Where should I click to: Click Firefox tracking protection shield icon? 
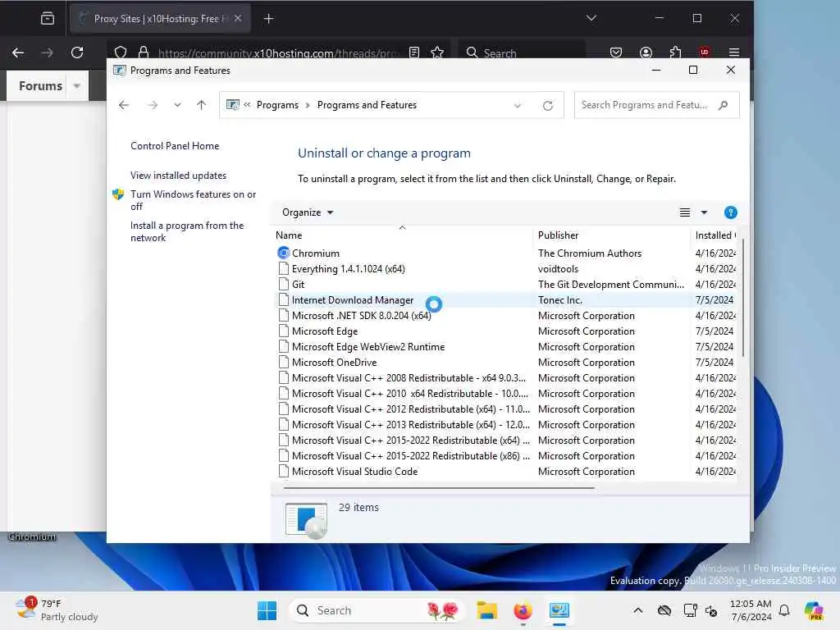coord(121,52)
